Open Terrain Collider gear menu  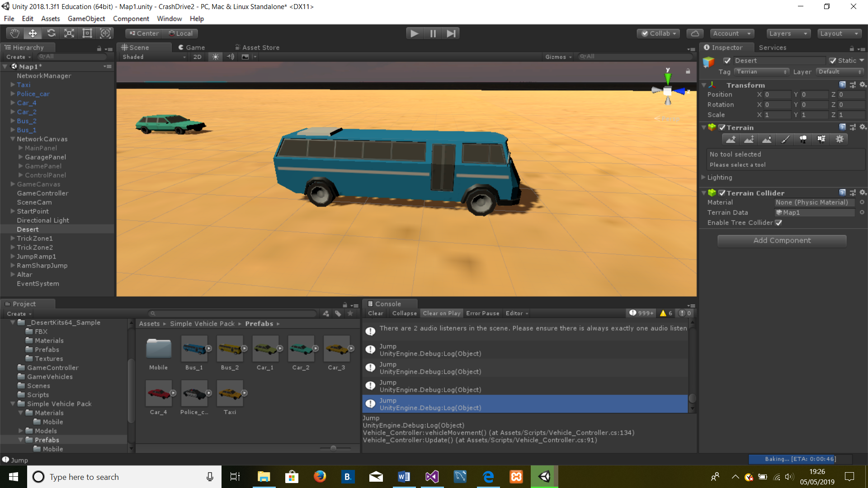(863, 193)
